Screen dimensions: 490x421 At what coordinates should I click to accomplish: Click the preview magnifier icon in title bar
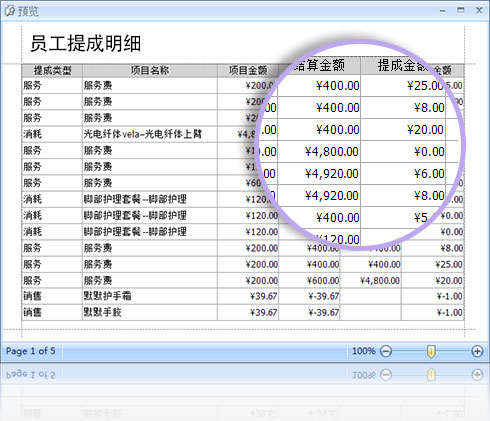(x=9, y=11)
